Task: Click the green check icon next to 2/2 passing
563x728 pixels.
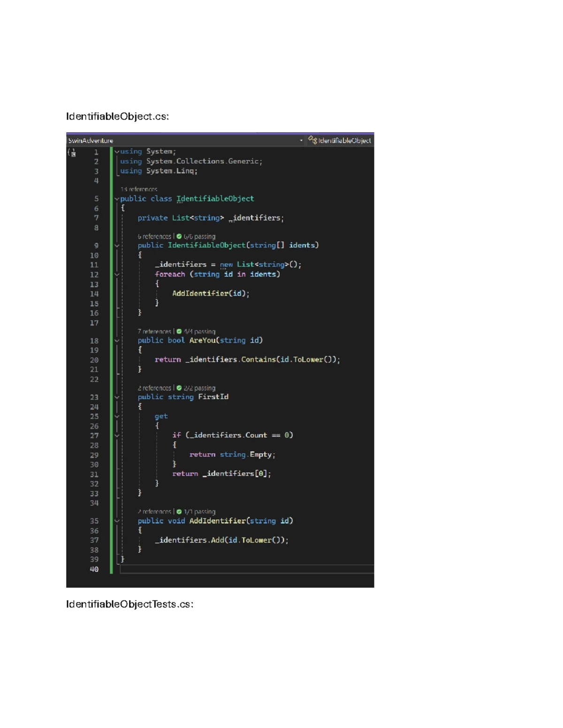Action: coord(179,388)
